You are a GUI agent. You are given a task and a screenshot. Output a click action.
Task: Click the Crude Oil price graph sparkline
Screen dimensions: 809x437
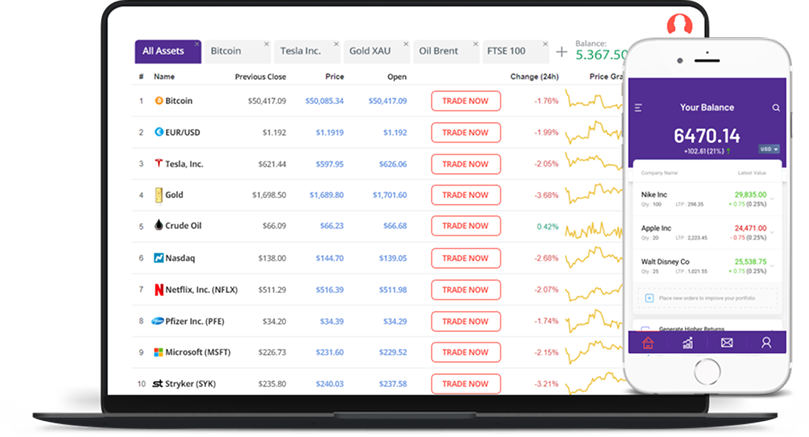[594, 230]
